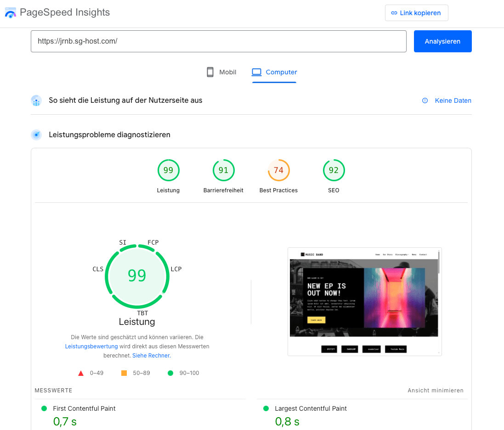This screenshot has height=430, width=504.
Task: Select the SEO score gauge 92
Action: [x=334, y=171]
